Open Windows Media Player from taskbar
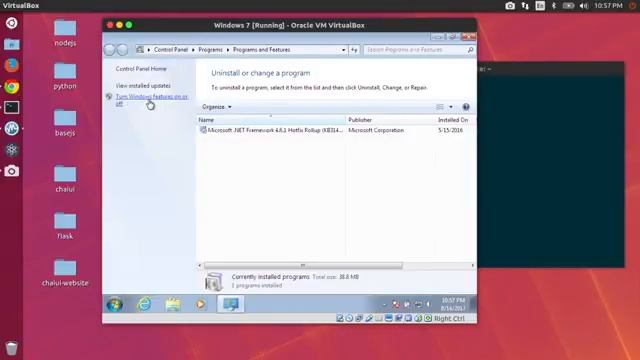640x360 pixels. click(200, 304)
